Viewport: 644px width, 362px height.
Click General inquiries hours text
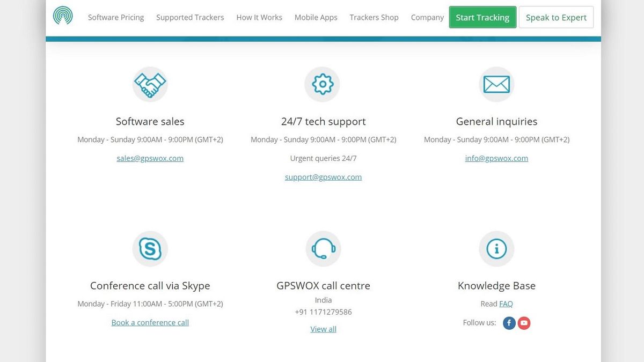(x=496, y=139)
